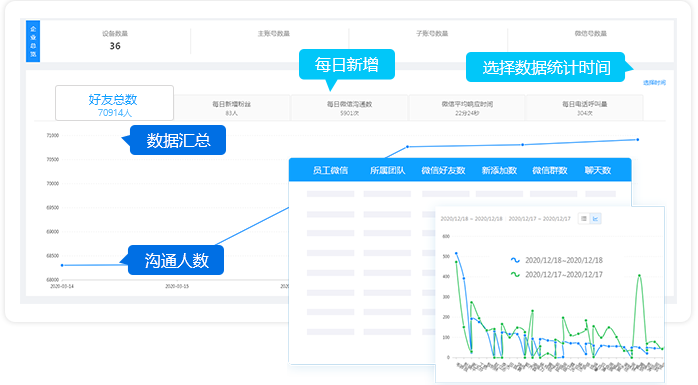Click the 选择时间 link
This screenshot has height=385, width=698.
coord(654,83)
